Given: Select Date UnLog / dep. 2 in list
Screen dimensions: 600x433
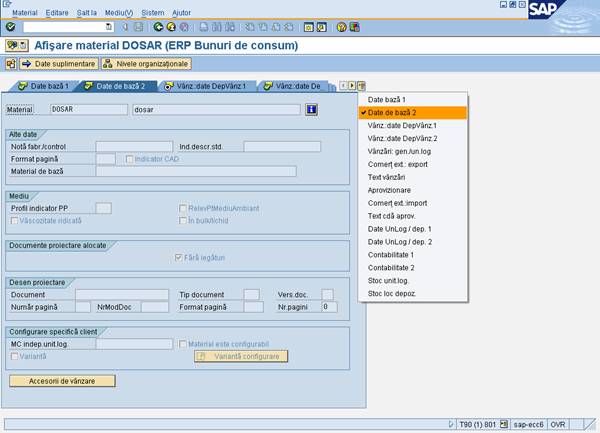Looking at the screenshot, I should click(x=412, y=242).
